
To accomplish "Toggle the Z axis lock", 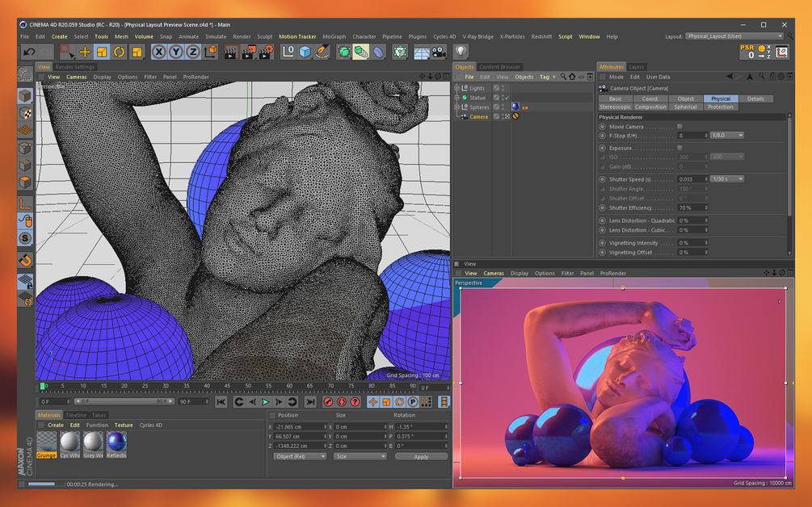I will (x=193, y=52).
